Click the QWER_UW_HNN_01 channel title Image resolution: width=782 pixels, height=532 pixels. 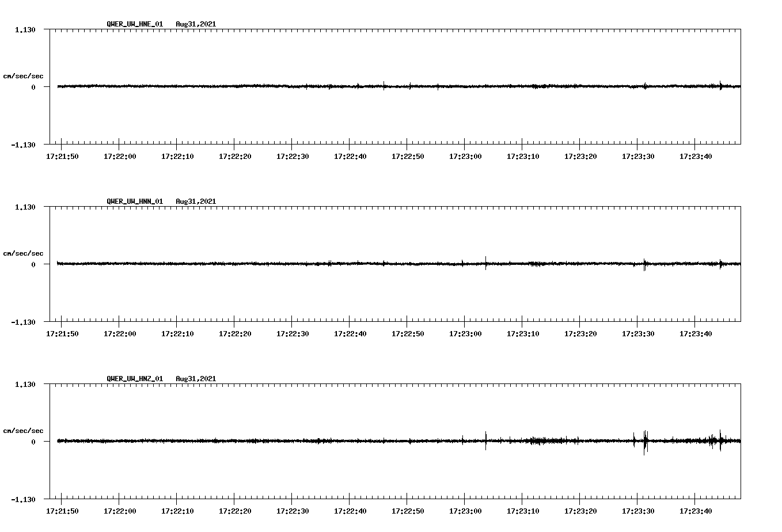(x=135, y=202)
